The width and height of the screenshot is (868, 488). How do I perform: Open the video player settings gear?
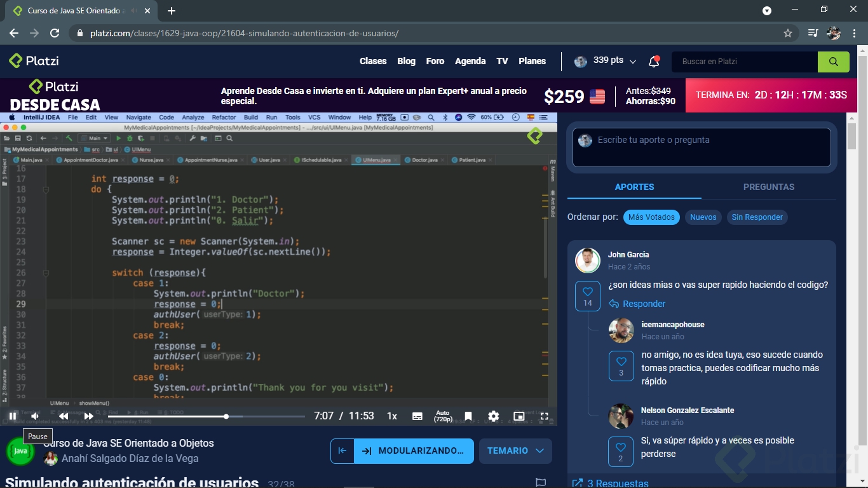click(494, 416)
